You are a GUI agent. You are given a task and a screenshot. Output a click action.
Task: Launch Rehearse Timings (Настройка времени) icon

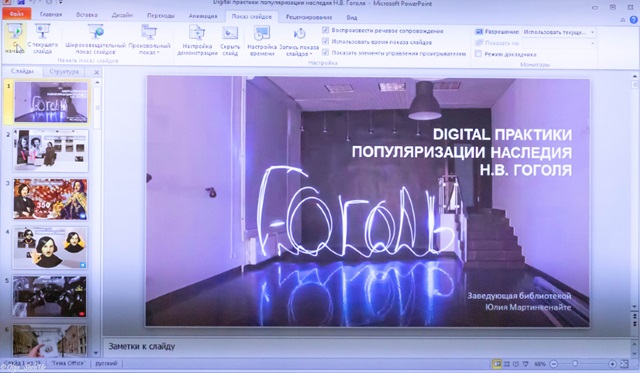262,40
